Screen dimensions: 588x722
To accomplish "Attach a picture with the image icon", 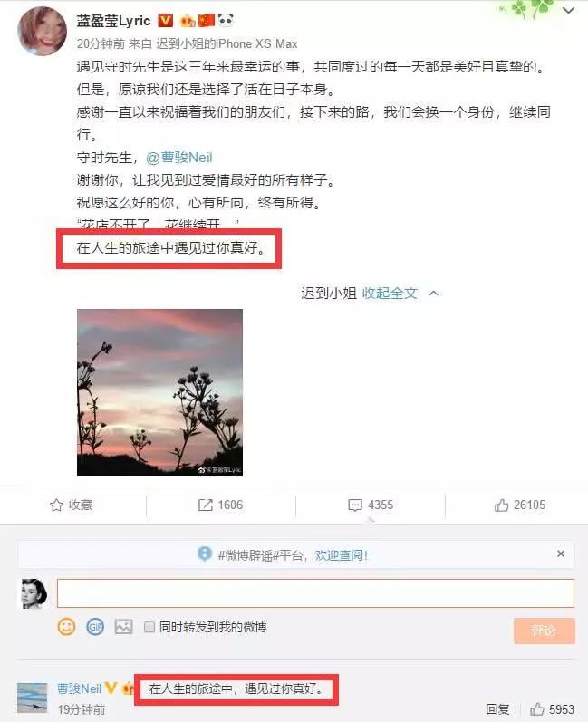I will (123, 627).
